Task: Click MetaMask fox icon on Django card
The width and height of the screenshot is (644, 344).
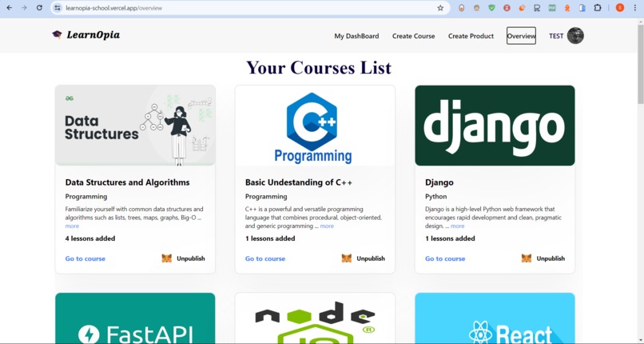Action: click(527, 258)
